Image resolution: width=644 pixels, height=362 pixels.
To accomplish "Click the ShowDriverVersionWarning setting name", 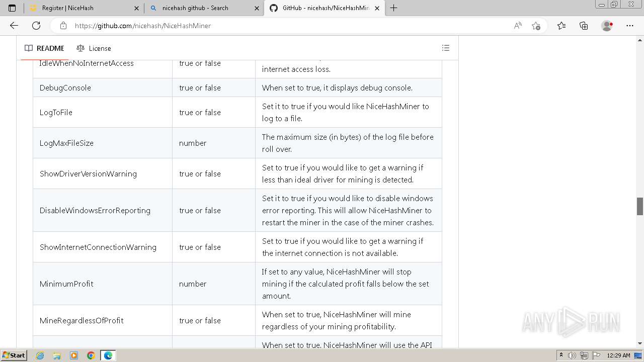I will (x=88, y=173).
